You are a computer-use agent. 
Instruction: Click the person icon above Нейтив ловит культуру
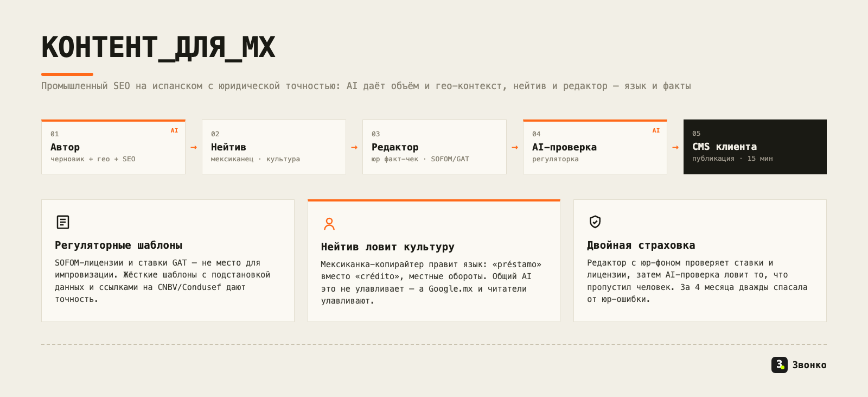[329, 224]
